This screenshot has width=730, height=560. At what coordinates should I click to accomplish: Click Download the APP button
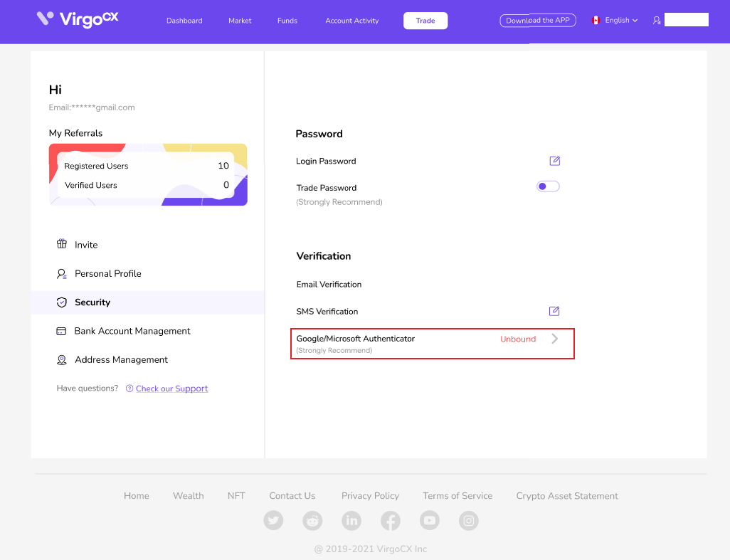click(538, 21)
